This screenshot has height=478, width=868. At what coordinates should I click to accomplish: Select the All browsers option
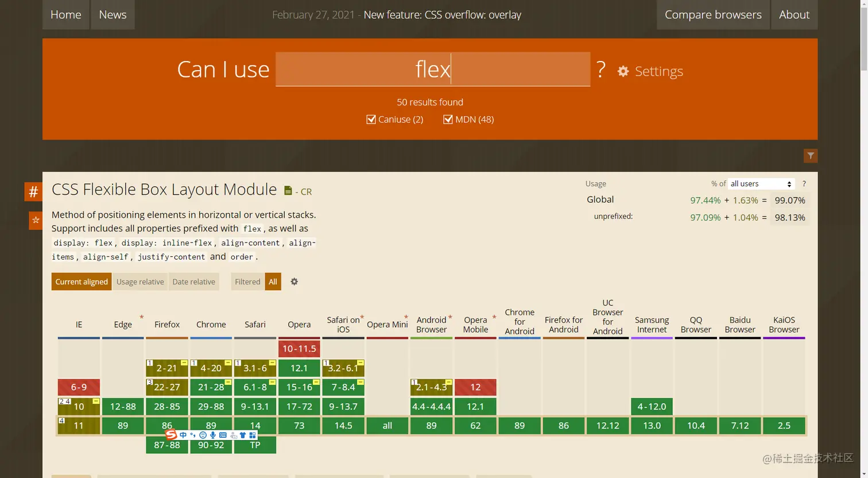click(x=273, y=282)
